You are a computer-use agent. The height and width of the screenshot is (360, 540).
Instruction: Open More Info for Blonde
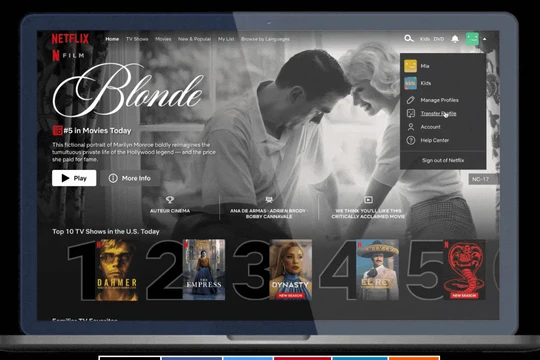pyautogui.click(x=130, y=178)
